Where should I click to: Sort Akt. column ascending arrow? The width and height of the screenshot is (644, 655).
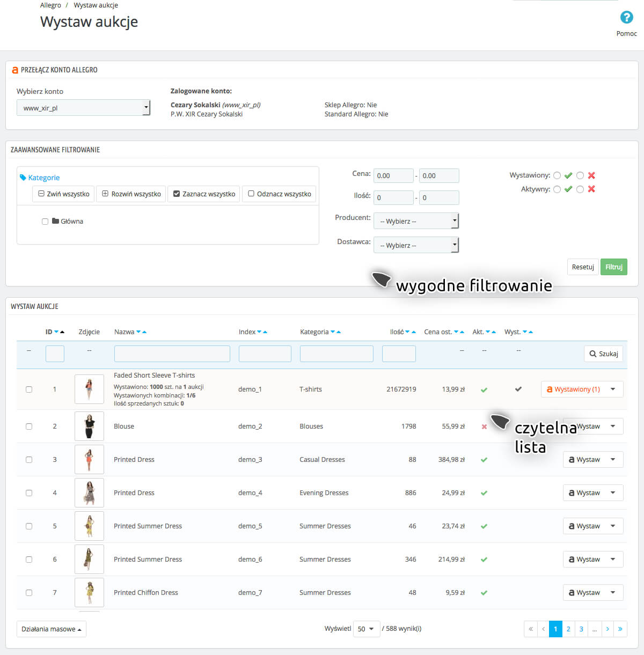[x=494, y=332]
